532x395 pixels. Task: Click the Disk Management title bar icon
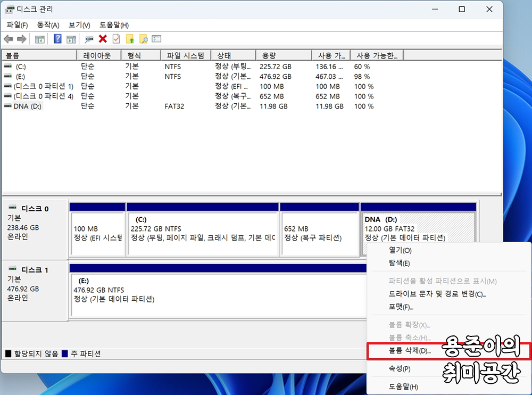[10, 9]
